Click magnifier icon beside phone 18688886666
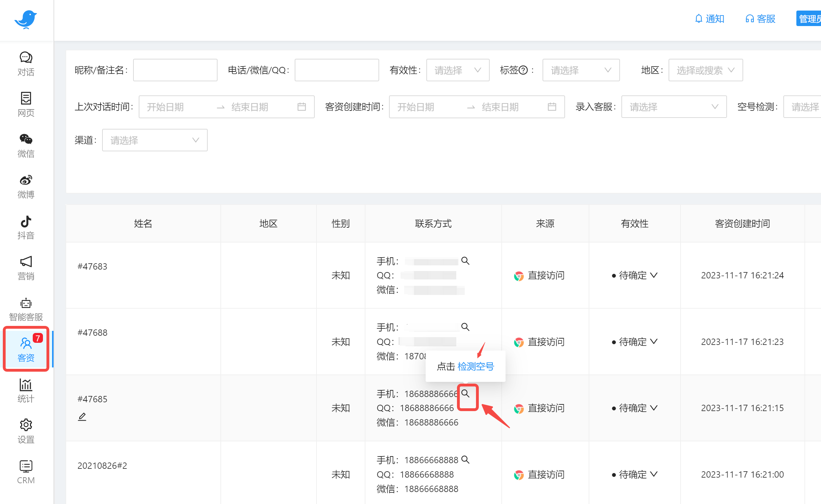821x504 pixels. [x=465, y=393]
